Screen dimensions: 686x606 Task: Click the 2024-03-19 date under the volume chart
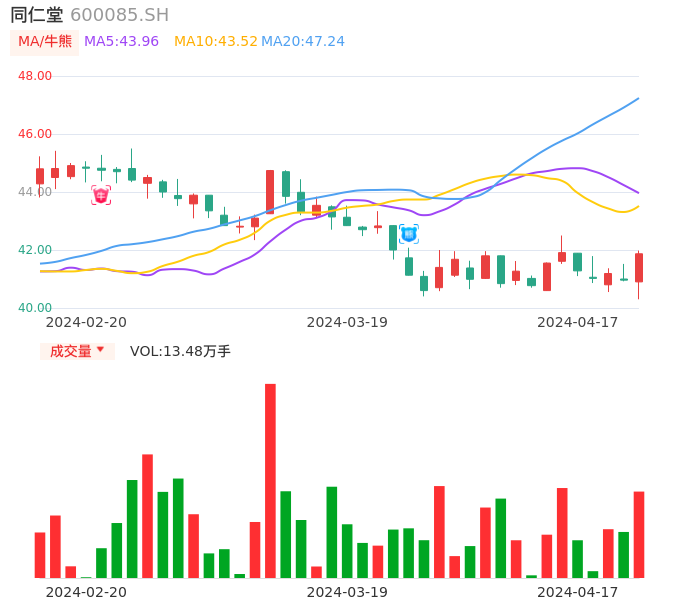347,592
